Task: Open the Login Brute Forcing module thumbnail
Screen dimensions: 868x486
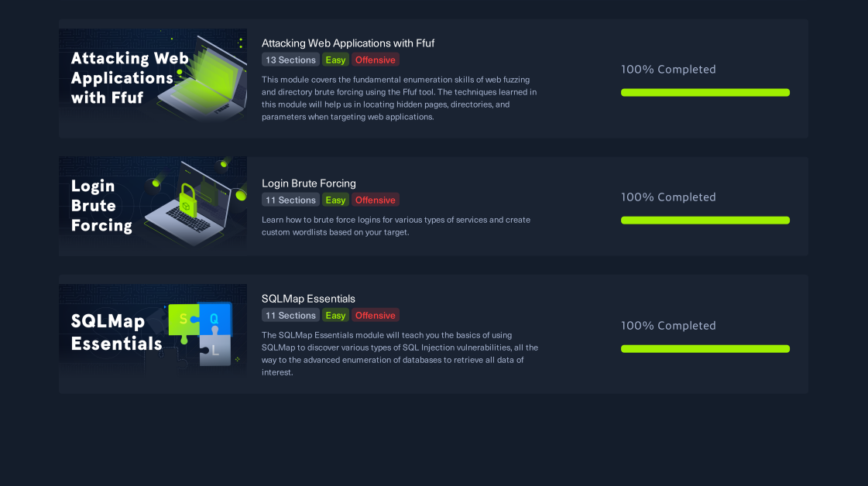Action: click(153, 204)
